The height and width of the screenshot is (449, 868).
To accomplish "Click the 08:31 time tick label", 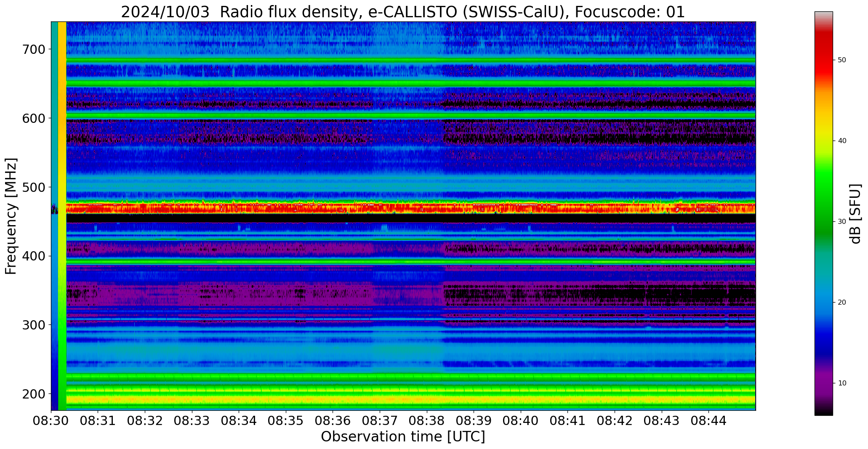I will click(x=98, y=421).
